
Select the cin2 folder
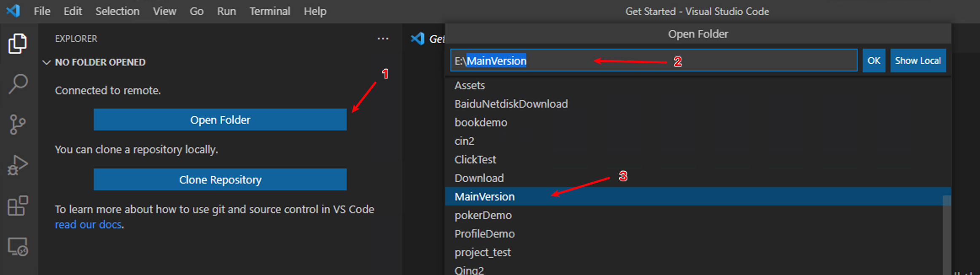point(698,141)
